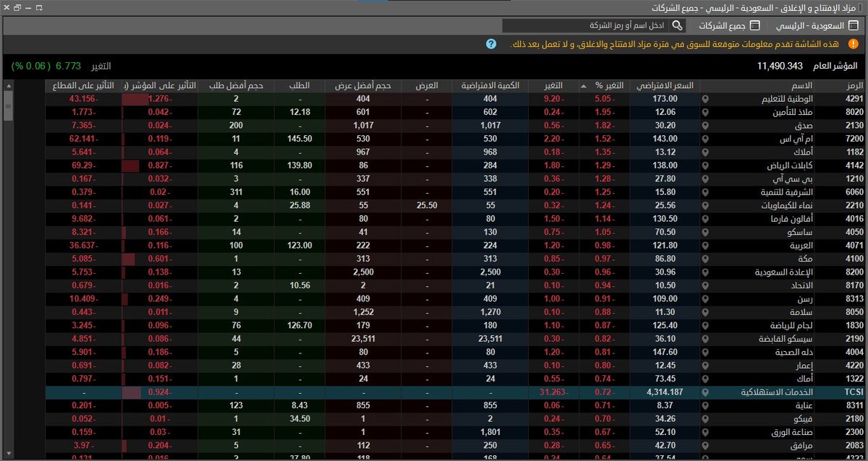Image resolution: width=868 pixels, height=461 pixels.
Task: Click the pin icon in عناية row
Action: (x=705, y=406)
